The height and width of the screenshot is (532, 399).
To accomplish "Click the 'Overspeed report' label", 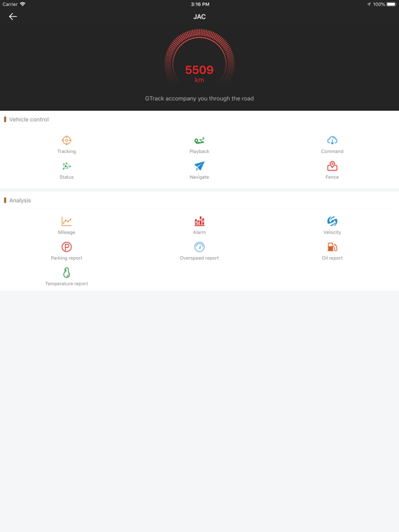I will pos(199,258).
